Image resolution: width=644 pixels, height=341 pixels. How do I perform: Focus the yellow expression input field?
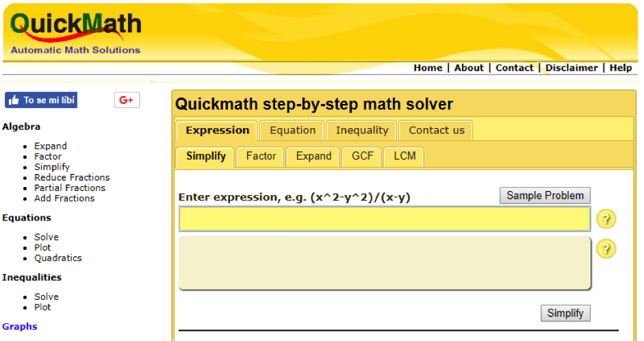pos(385,219)
